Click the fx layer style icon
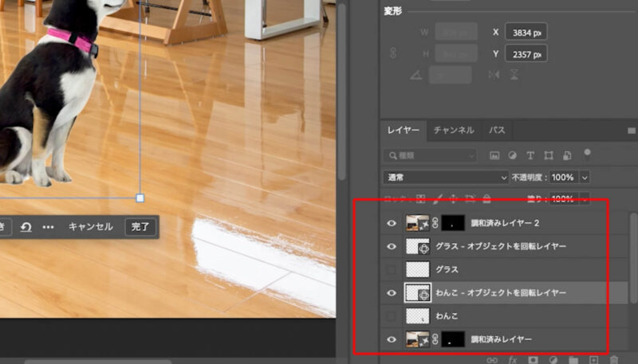This screenshot has width=638, height=364. (x=513, y=360)
